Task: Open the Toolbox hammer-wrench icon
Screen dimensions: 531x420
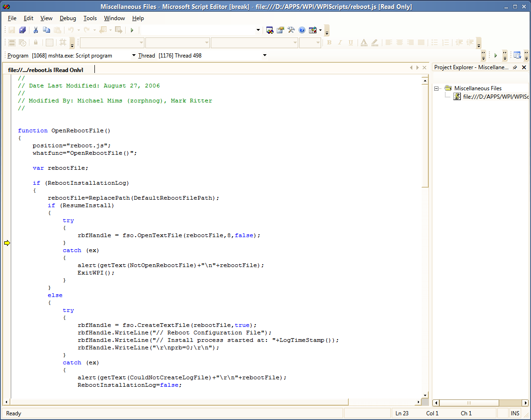Action: (x=291, y=30)
